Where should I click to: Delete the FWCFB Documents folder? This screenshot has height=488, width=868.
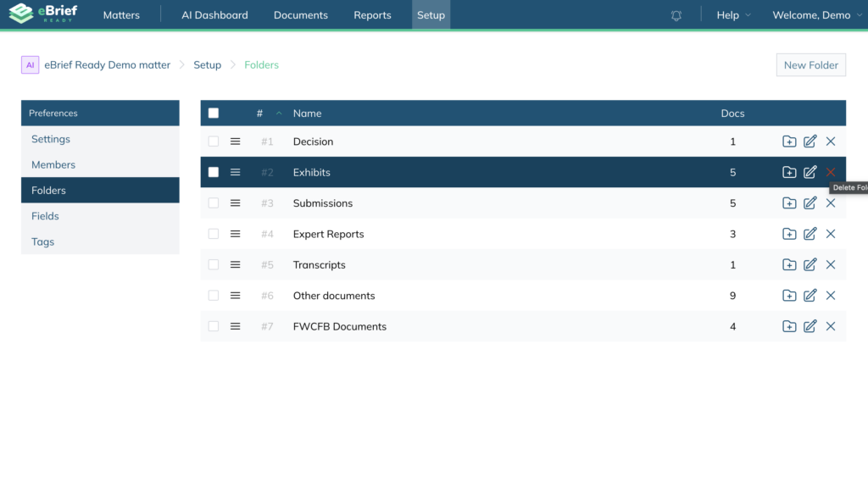831,326
